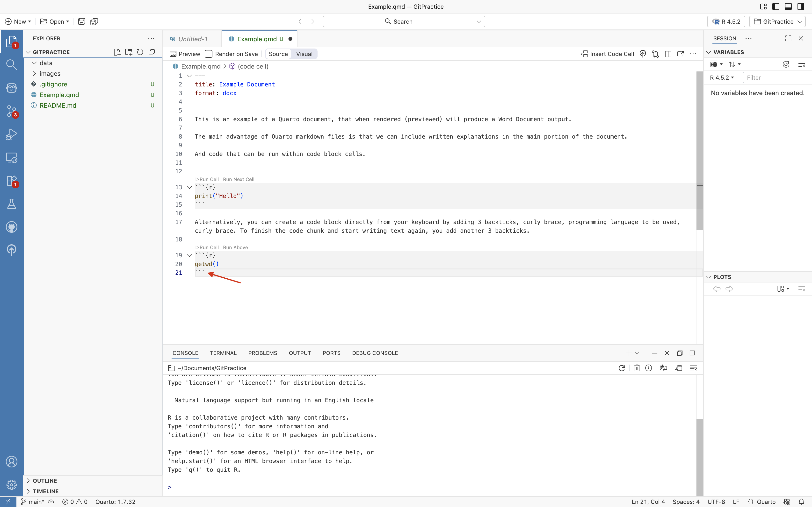
Task: Restart R using console restart icon
Action: coord(622,368)
